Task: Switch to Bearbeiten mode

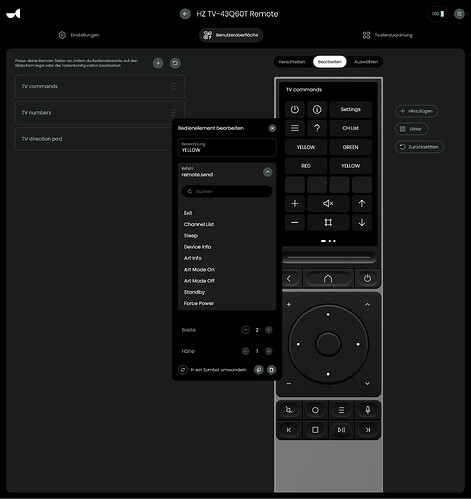Action: pyautogui.click(x=330, y=62)
